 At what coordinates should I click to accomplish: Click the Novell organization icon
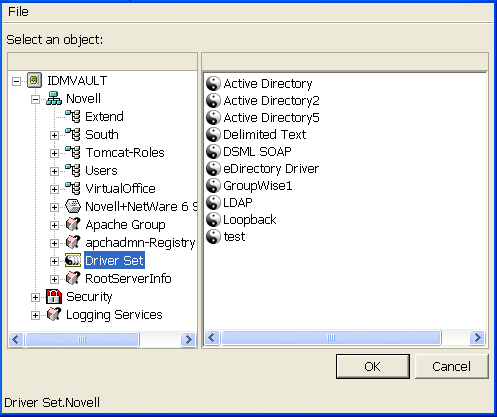point(54,99)
